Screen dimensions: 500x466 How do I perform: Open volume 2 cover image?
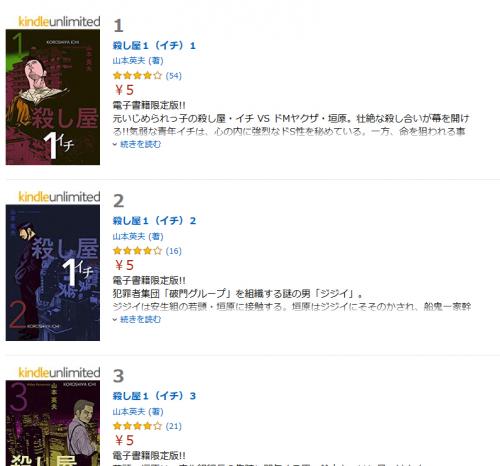coord(53,273)
